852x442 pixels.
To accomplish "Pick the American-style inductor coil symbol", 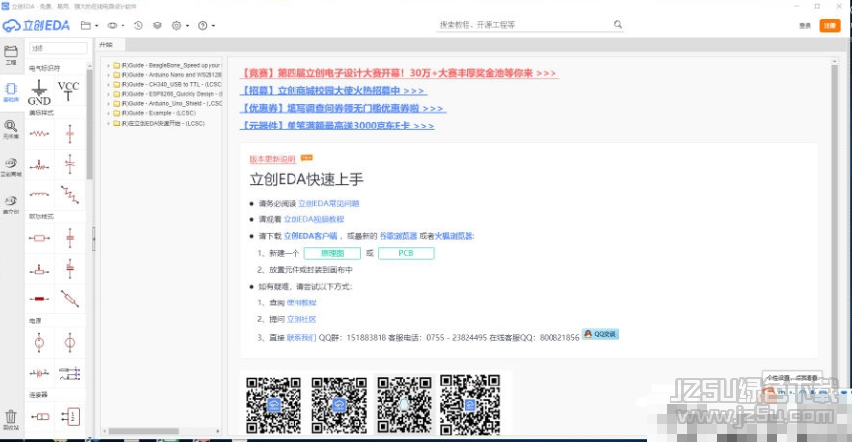I will (39, 194).
